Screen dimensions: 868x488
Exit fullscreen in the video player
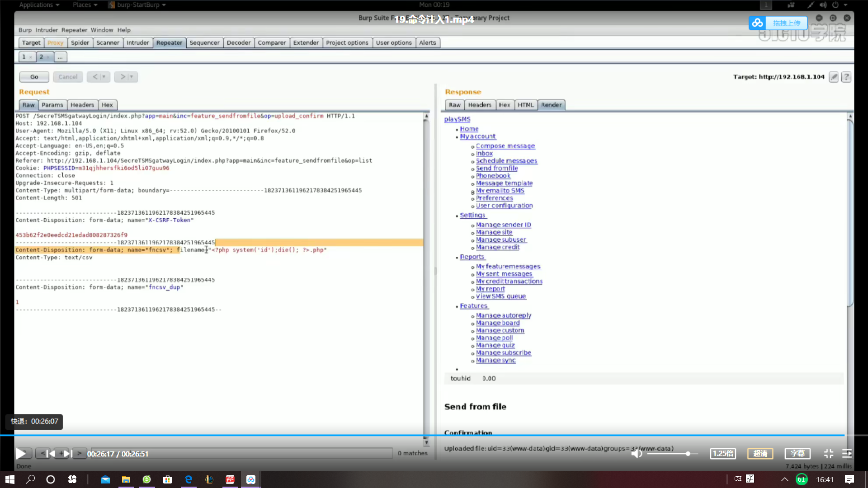pyautogui.click(x=829, y=453)
